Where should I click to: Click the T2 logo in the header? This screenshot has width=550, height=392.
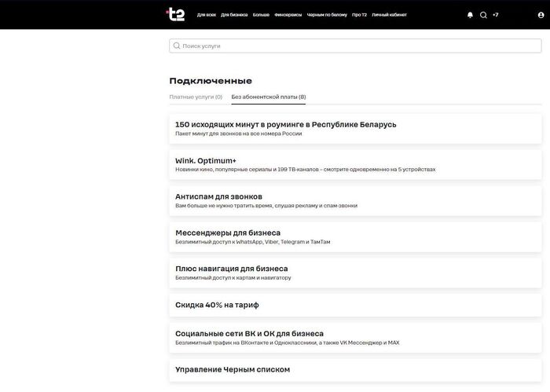click(175, 14)
